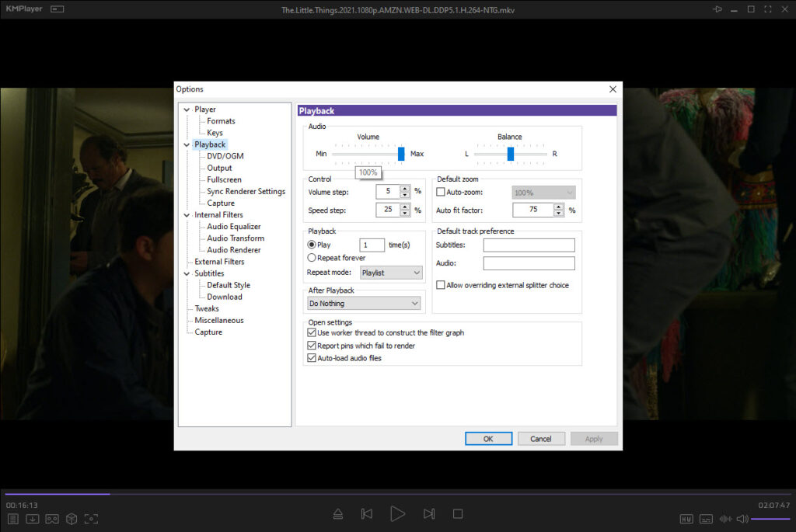Toggle the VR mode icon
Screen dimensions: 796x532
click(52, 519)
